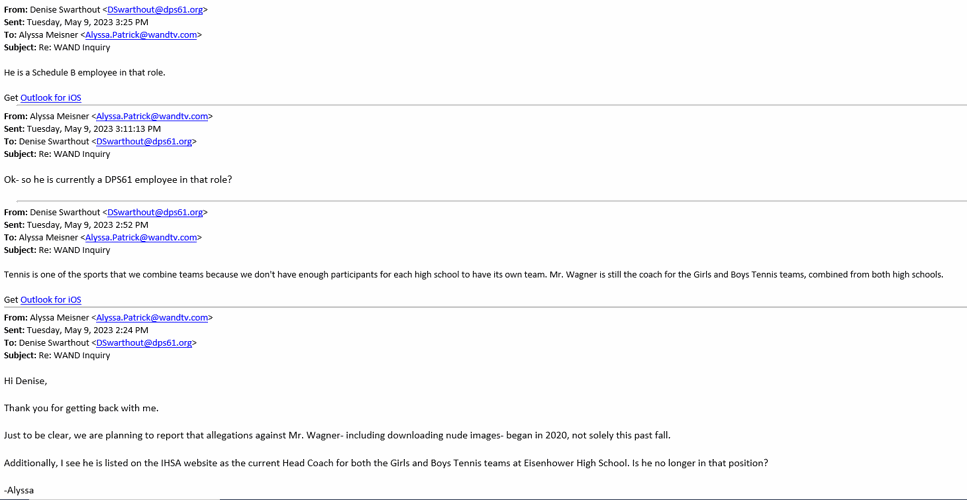Screen dimensions: 967x500
Task: Open Denise's email link in the 3:25 PM message's From line
Action: 155,10
